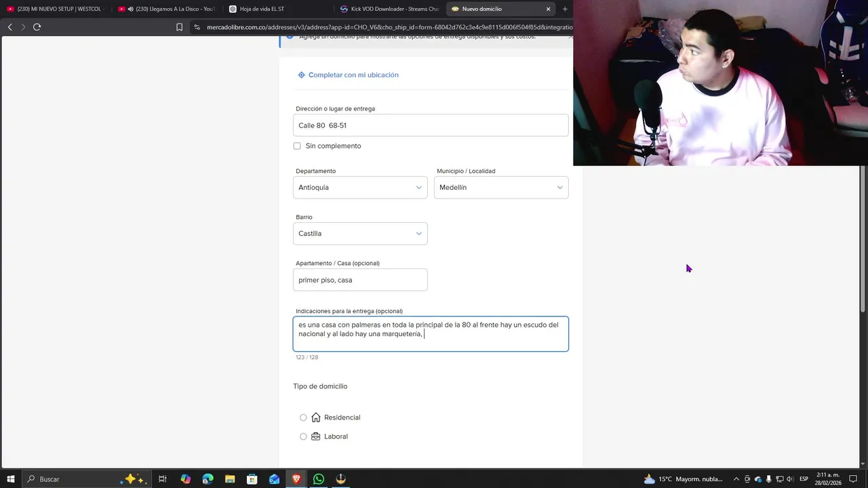Open the Barrio dropdown showing Castilla
Viewport: 868px width, 488px height.
point(360,234)
